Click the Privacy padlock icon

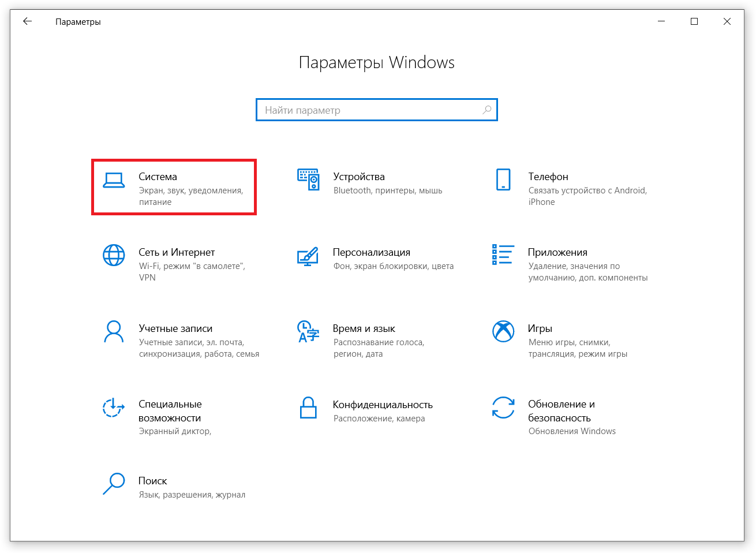pyautogui.click(x=308, y=408)
